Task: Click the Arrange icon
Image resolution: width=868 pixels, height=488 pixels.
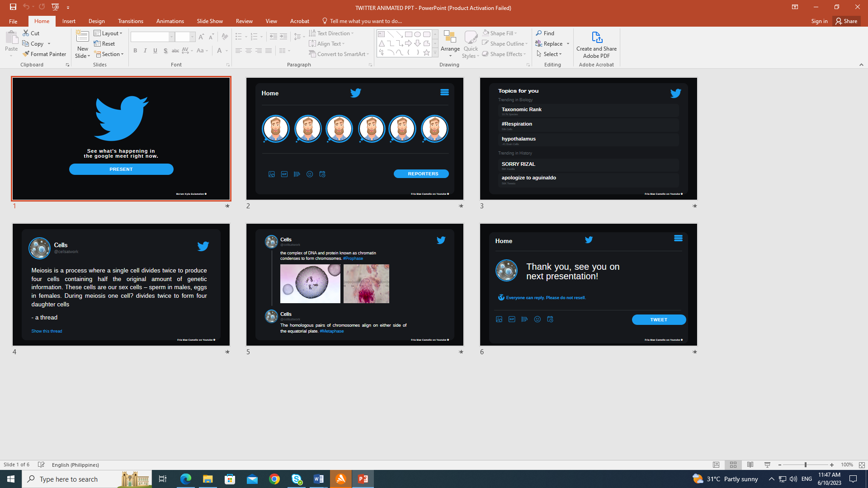Action: 450,38
